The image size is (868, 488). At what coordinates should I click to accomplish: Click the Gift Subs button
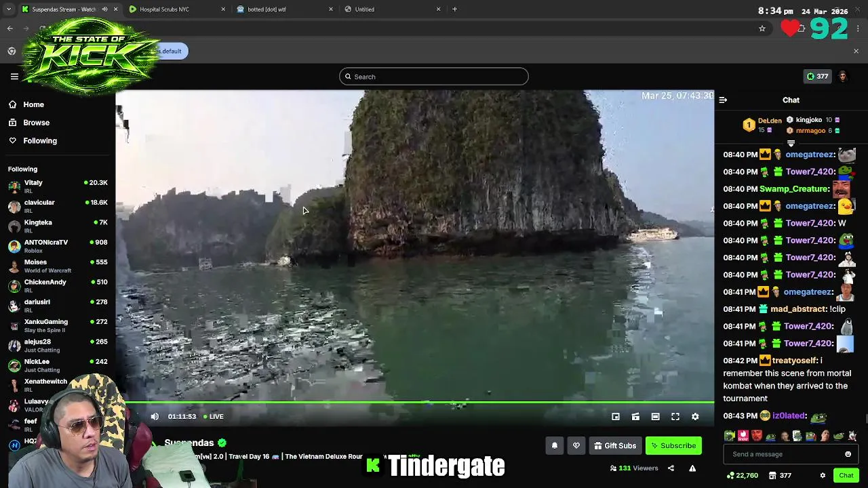click(x=615, y=446)
